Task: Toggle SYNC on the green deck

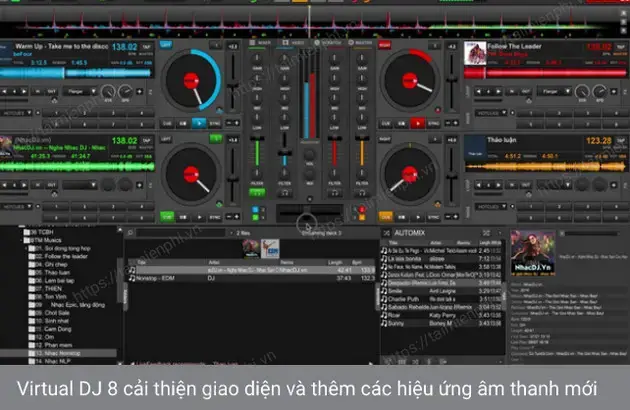Action: (x=215, y=217)
